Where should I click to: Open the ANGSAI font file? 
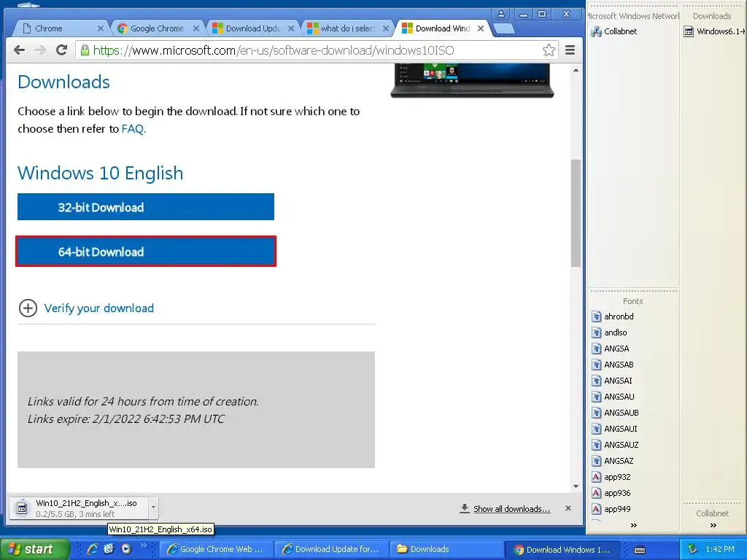coord(612,381)
